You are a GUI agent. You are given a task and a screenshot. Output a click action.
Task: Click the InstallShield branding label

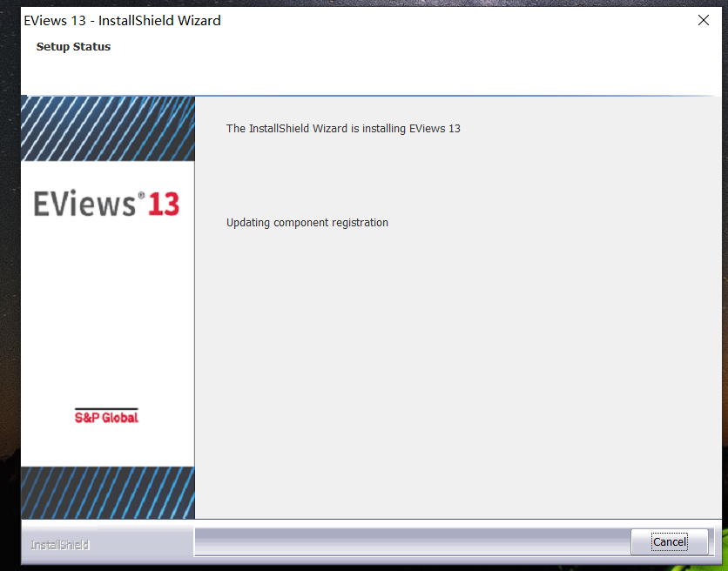59,544
